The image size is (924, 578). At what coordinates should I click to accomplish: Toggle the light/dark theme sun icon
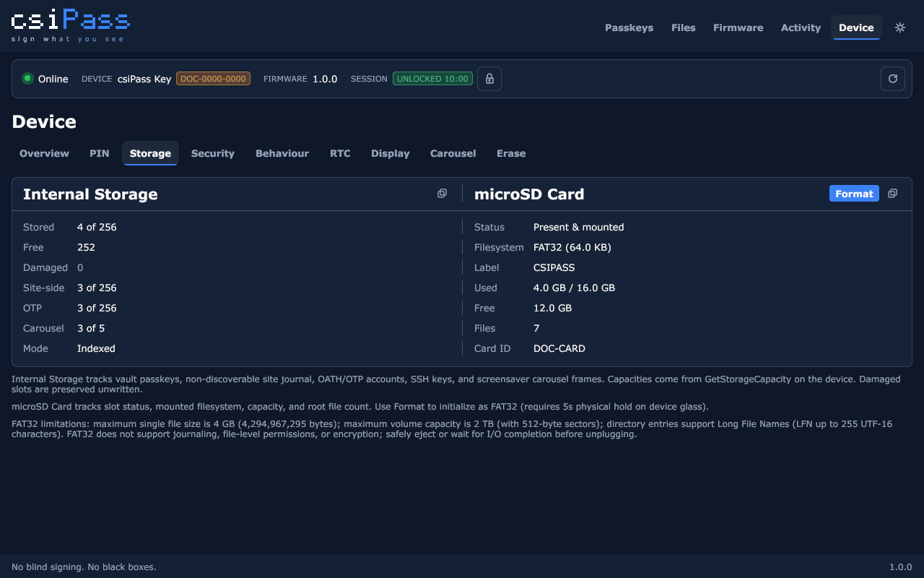point(900,27)
